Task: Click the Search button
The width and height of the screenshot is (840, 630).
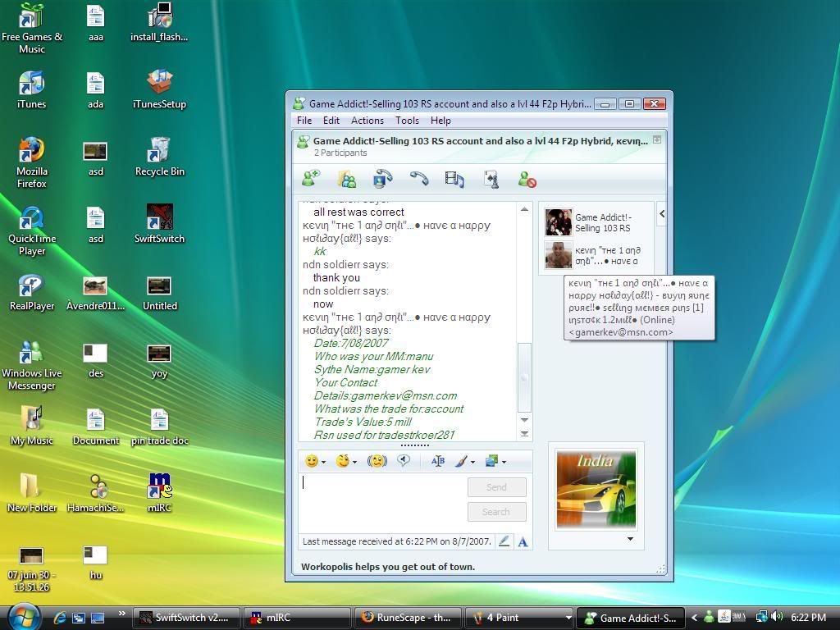Action: coord(496,512)
